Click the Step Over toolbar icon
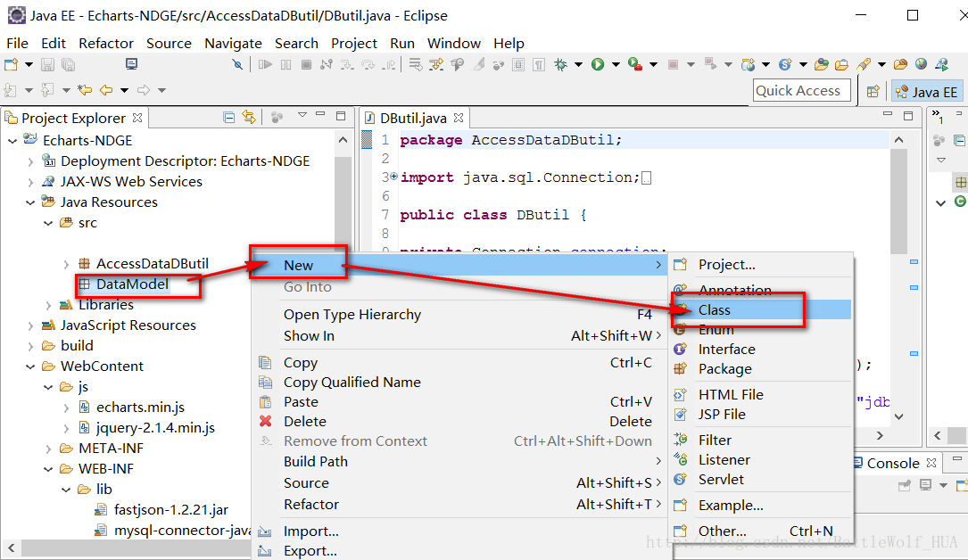The image size is (968, 560). tap(368, 64)
